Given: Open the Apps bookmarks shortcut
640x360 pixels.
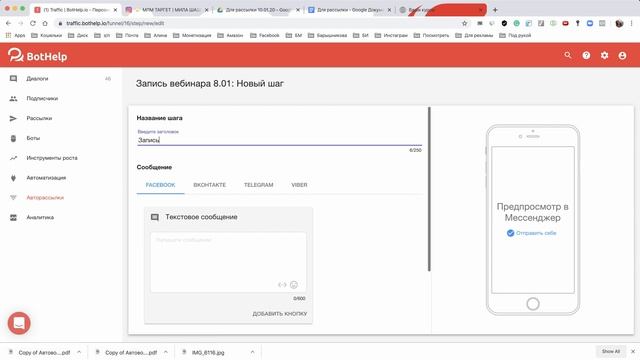Looking at the screenshot, I should (16, 36).
